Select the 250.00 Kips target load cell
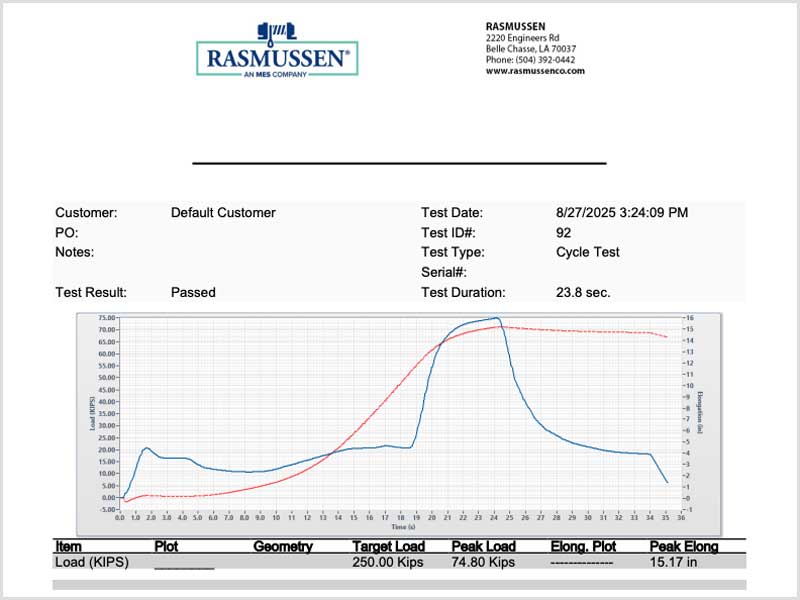800x600 pixels. [388, 562]
